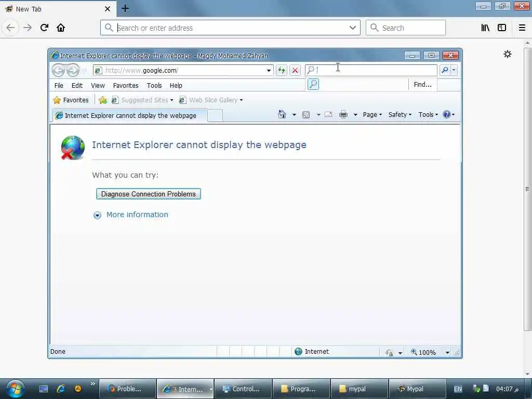Open the Library icon in Firefox toolbar
The image size is (532, 399).
[x=485, y=28]
